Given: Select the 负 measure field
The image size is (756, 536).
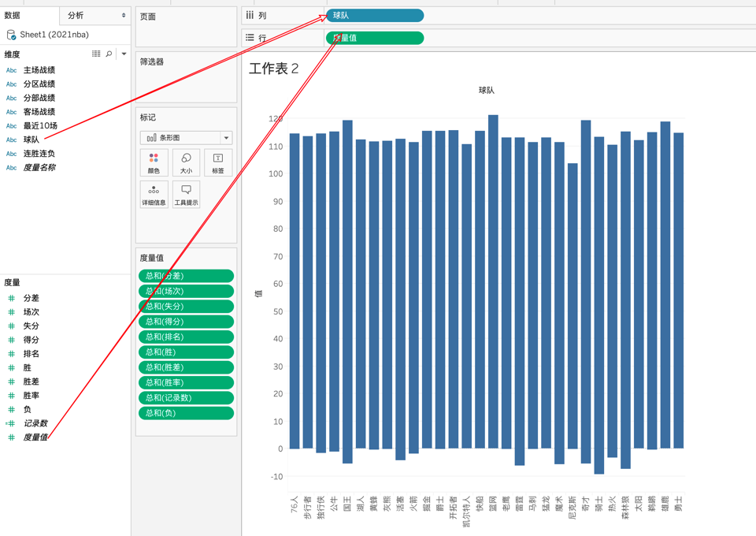Looking at the screenshot, I should point(27,410).
